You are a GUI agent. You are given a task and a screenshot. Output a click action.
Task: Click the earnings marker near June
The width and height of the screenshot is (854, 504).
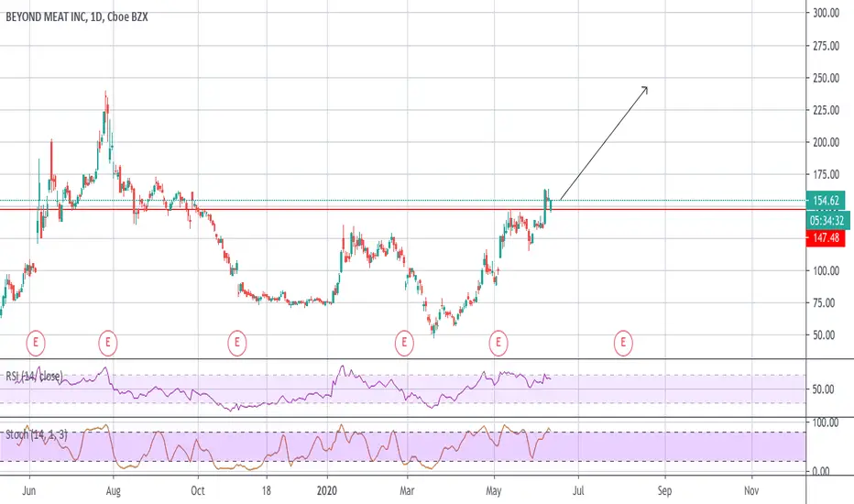coord(36,343)
